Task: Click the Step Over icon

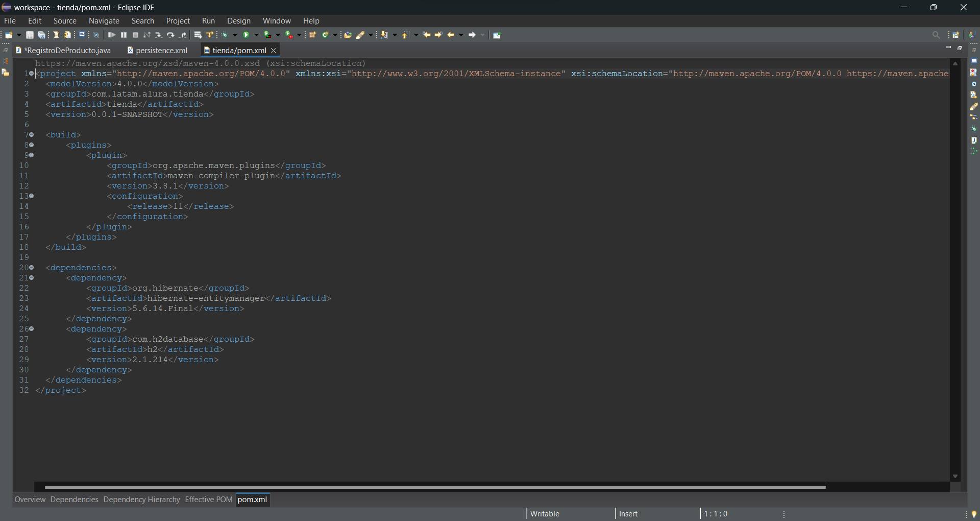Action: click(170, 35)
